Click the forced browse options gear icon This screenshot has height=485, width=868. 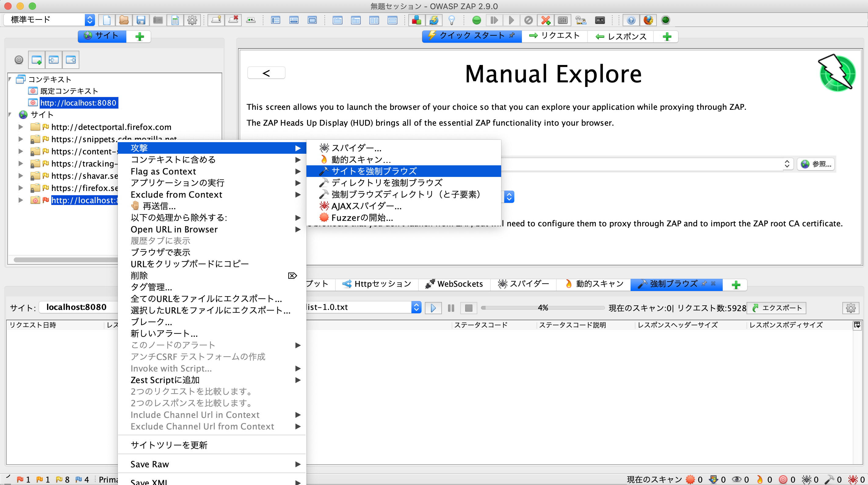pos(851,308)
